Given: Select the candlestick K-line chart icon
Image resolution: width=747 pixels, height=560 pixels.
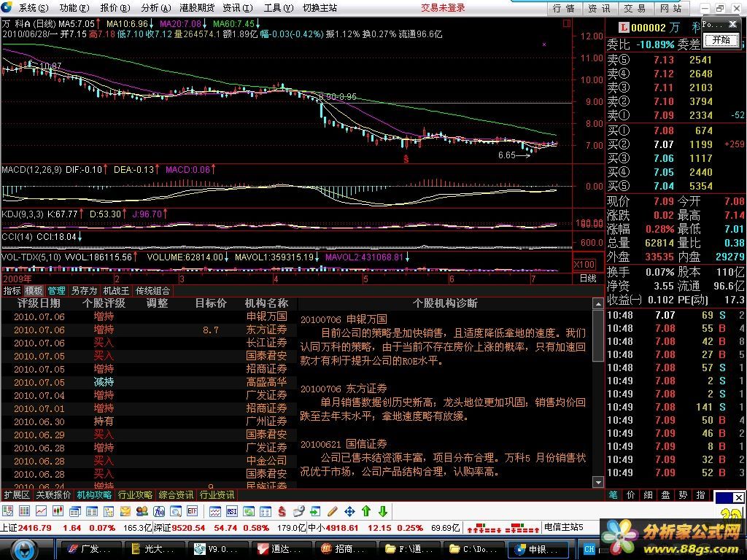Looking at the screenshot, I should (58, 511).
